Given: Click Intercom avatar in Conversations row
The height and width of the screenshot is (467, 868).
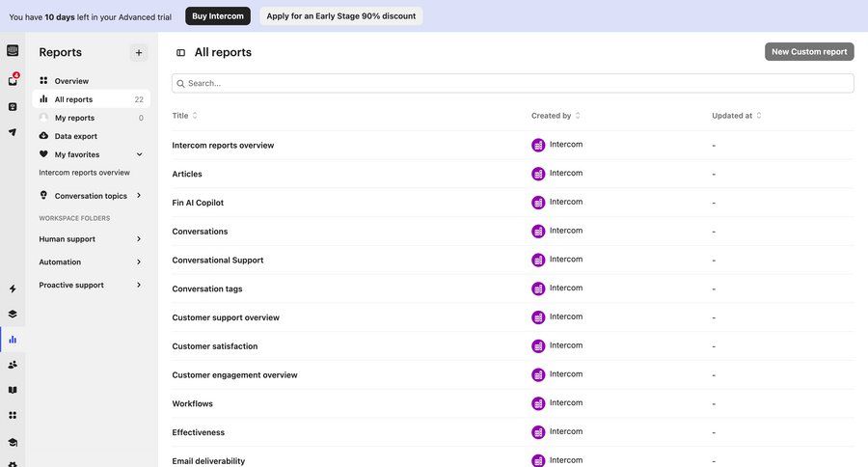Looking at the screenshot, I should point(538,232).
